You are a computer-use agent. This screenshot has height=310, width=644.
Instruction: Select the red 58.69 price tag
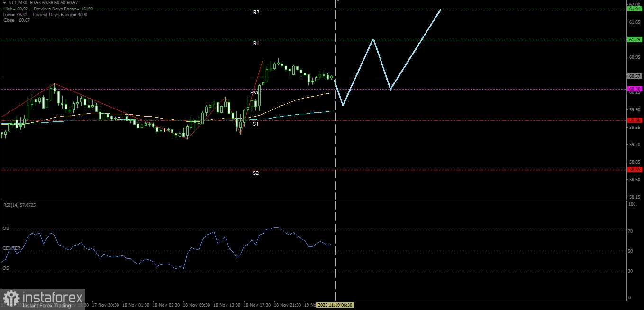(634, 169)
